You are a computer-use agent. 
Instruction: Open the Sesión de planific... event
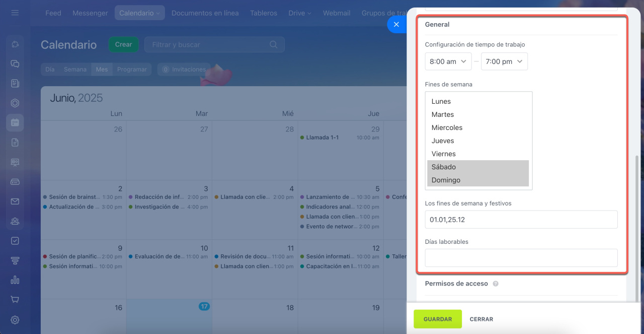[x=83, y=256]
